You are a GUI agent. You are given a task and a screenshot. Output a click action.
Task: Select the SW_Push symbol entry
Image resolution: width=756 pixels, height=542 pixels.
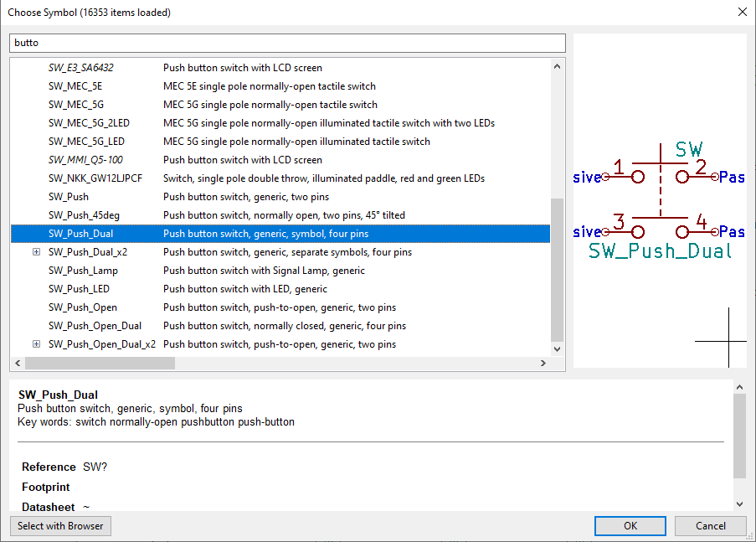click(x=69, y=197)
